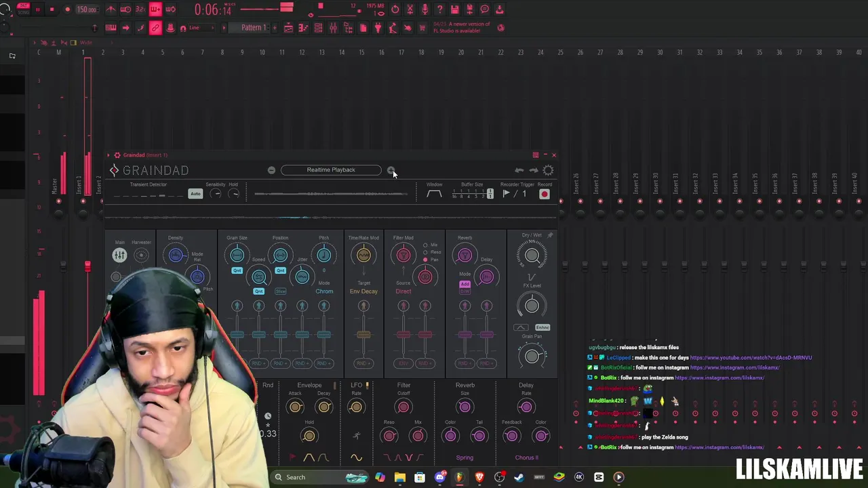Open pitch Mode Chrom dropdown

click(x=324, y=291)
